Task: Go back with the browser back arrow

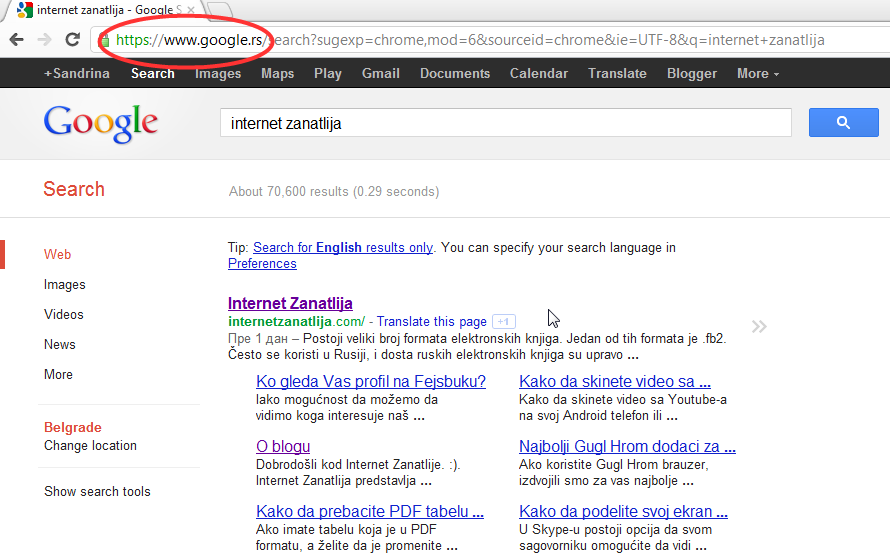Action: click(x=16, y=40)
